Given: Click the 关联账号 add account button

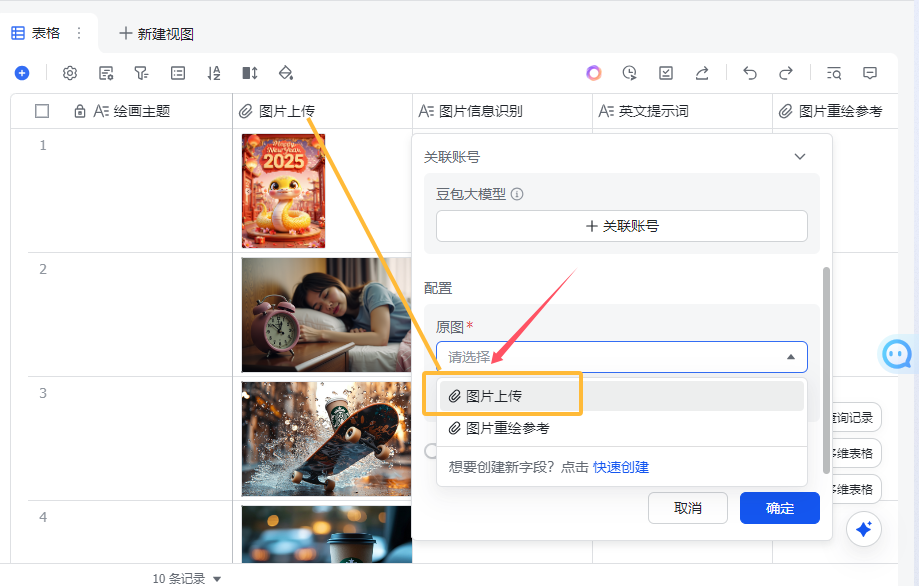Looking at the screenshot, I should pos(622,226).
